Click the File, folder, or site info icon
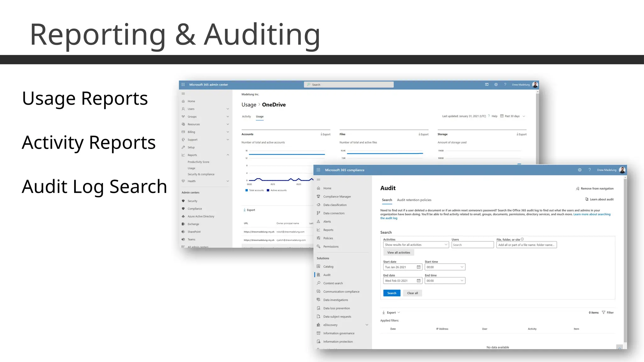This screenshot has height=362, width=644. [522, 239]
